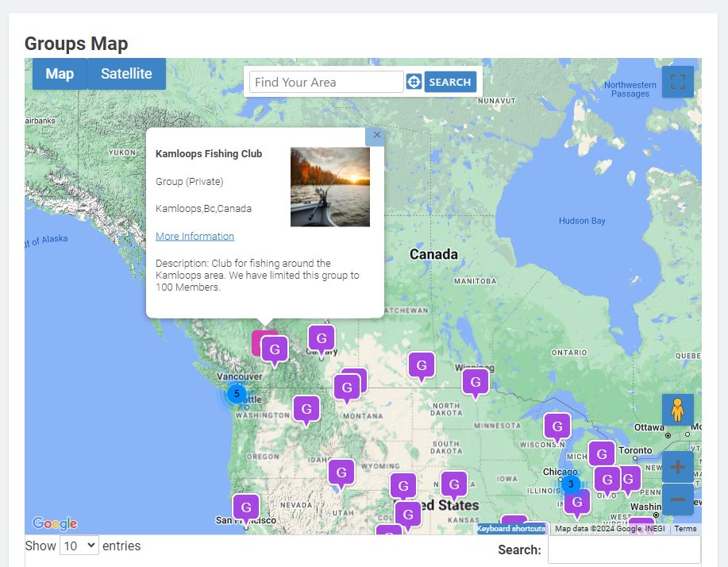Screen dimensions: 728x567
Task: Click the cluster marker showing 5 near Seattle
Action: coord(237,392)
